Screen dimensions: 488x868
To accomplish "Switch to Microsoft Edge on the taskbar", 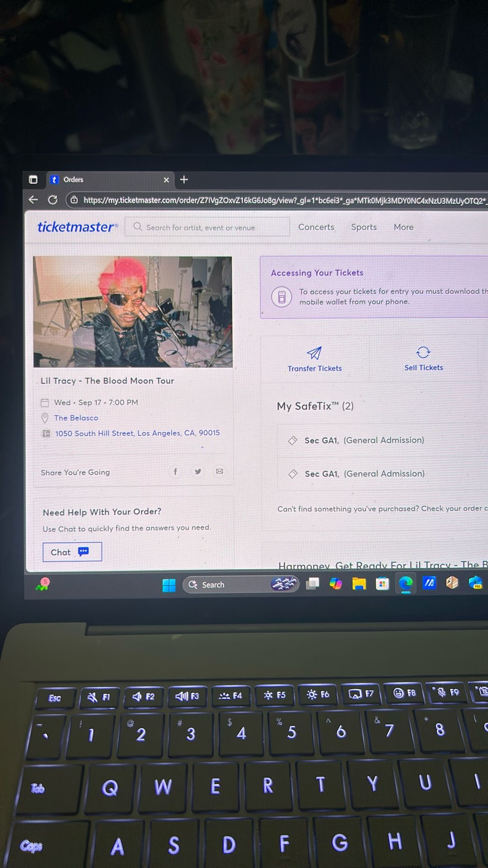I will pos(406,584).
